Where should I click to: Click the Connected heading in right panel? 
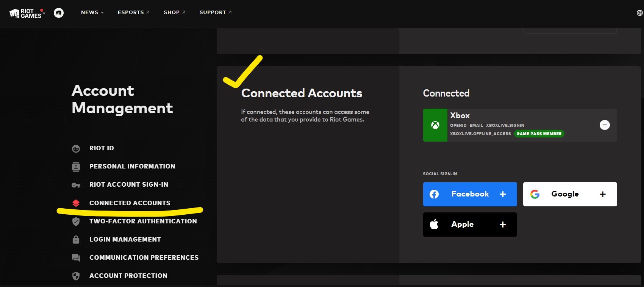click(446, 93)
